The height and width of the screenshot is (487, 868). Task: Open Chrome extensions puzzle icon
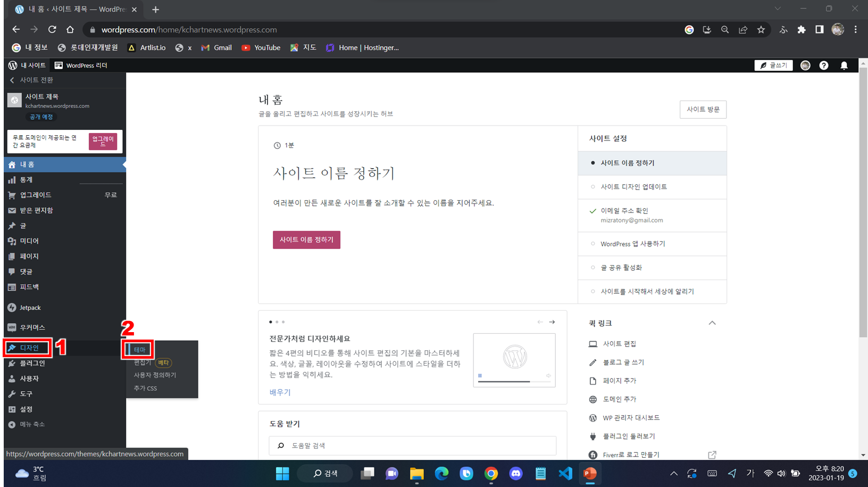tap(802, 30)
